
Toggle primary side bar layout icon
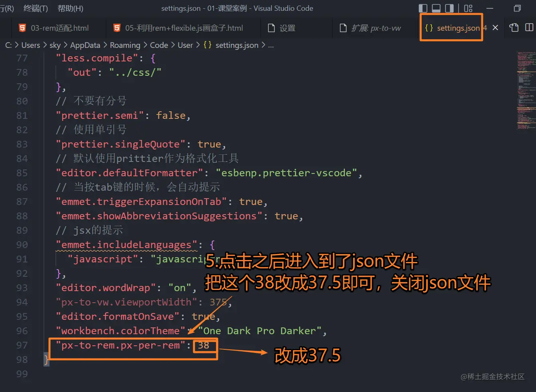point(423,8)
